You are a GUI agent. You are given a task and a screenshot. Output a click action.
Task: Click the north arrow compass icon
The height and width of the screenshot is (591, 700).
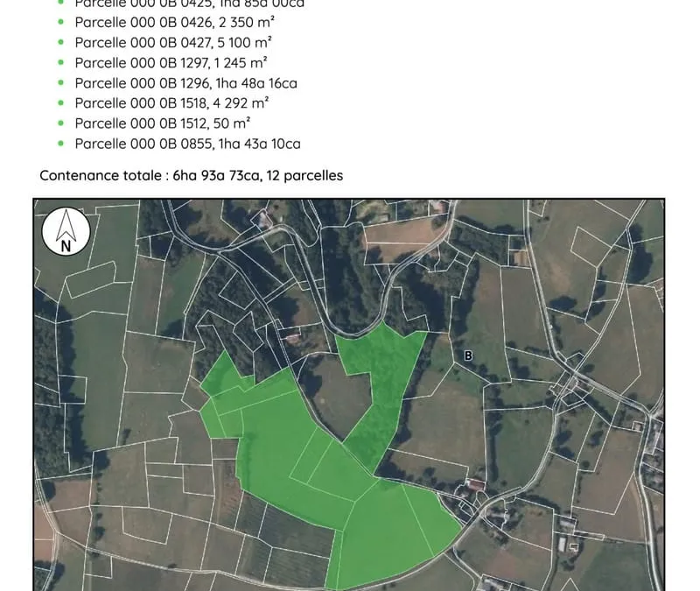66,231
